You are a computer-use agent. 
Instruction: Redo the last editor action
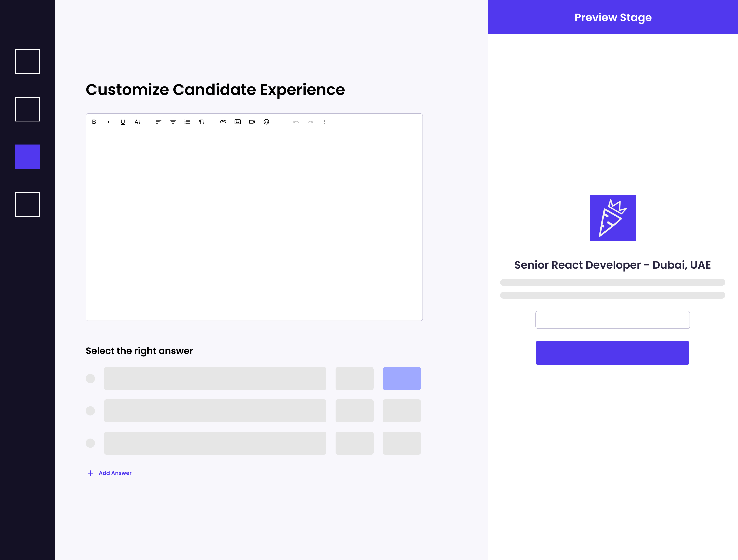coord(310,122)
